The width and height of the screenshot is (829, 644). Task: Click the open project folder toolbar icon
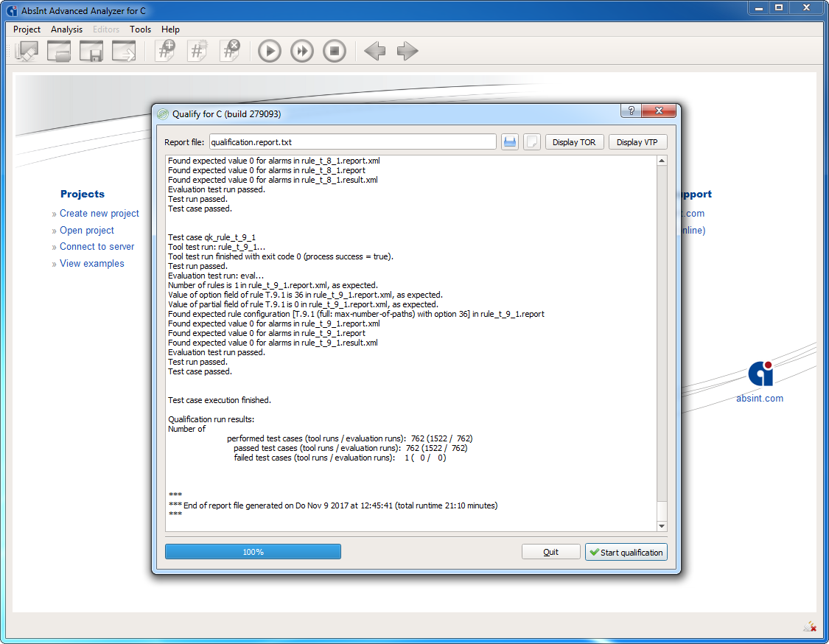tap(59, 52)
